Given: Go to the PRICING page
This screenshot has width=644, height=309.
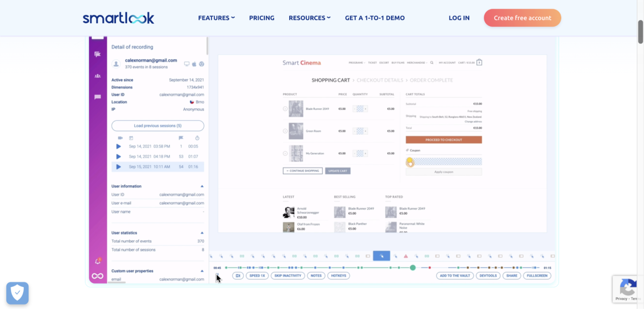Looking at the screenshot, I should click(261, 18).
